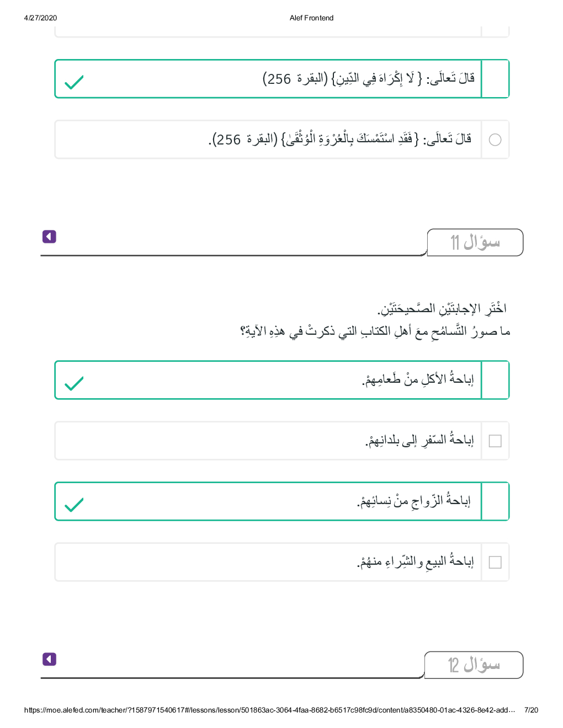Click the answer text إباحة السفر إلى بلدانهم
The width and height of the screenshot is (563, 728).
[419, 440]
